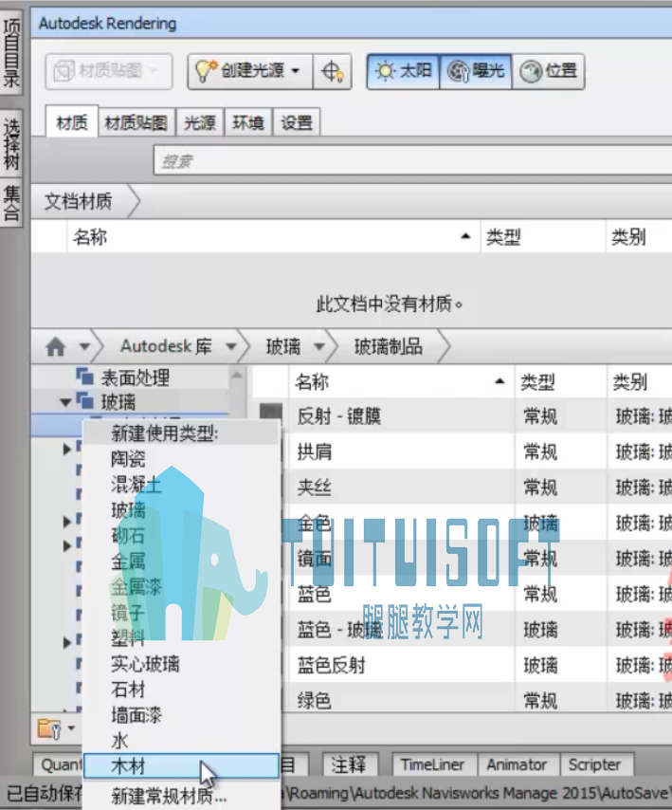Toggle the 太阳 sun button
Viewport: 672px width, 810px height.
click(403, 71)
